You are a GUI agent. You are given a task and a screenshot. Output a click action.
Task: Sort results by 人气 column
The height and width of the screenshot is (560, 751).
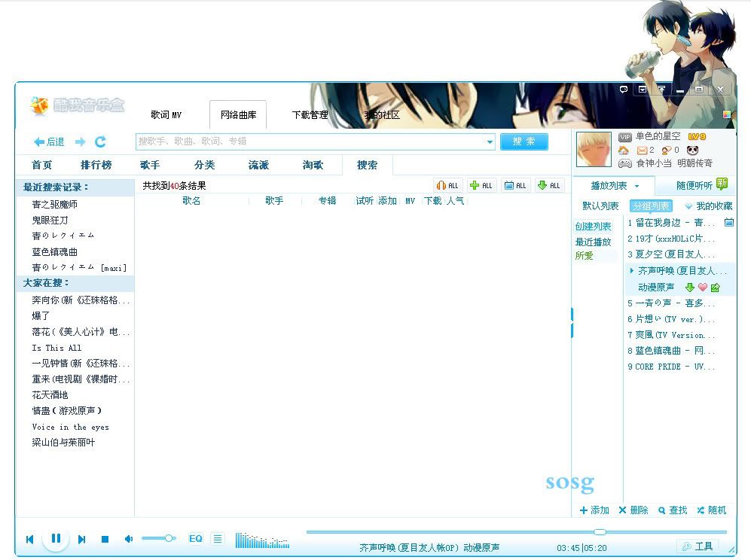(x=456, y=200)
